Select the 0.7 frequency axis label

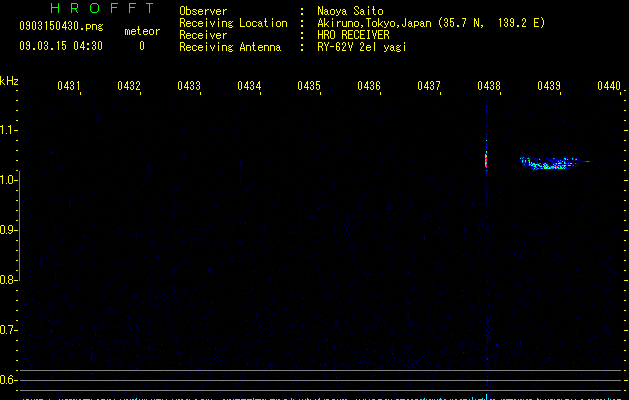(9, 330)
